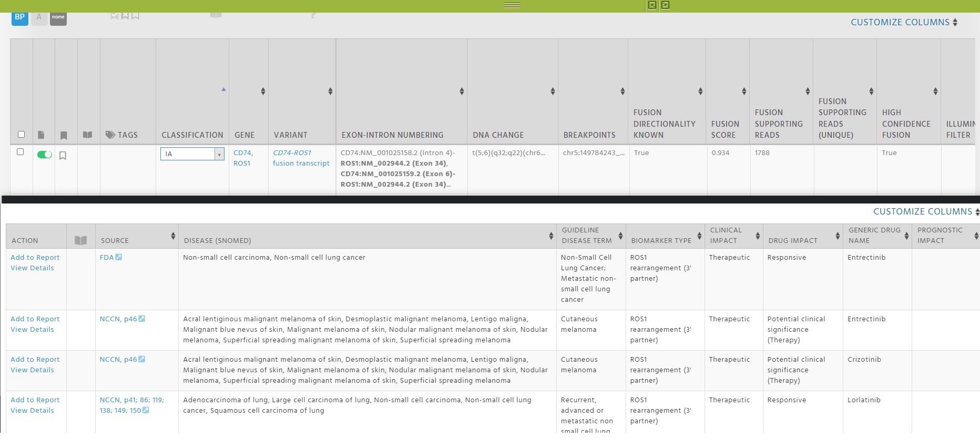
Task: Tick the checkbox for the CD74-ROS1 row
Action: 21,151
